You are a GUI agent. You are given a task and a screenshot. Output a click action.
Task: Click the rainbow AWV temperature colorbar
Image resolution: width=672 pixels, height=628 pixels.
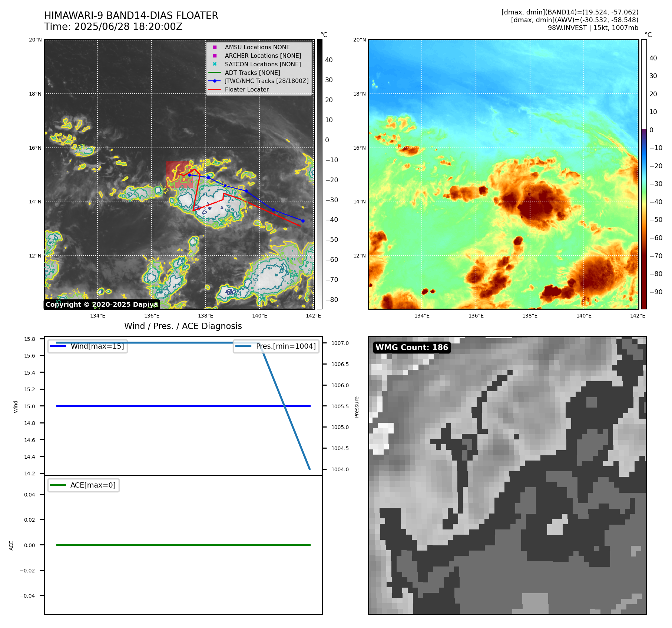click(x=644, y=174)
